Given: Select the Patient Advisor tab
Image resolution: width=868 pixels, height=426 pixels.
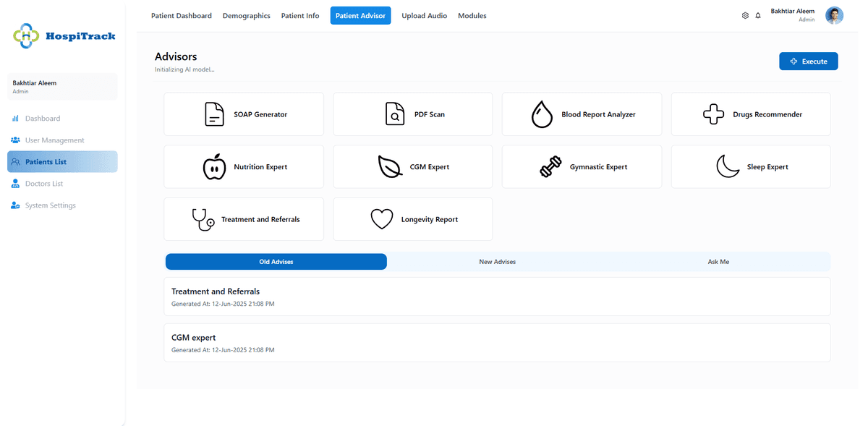Looking at the screenshot, I should [x=360, y=15].
